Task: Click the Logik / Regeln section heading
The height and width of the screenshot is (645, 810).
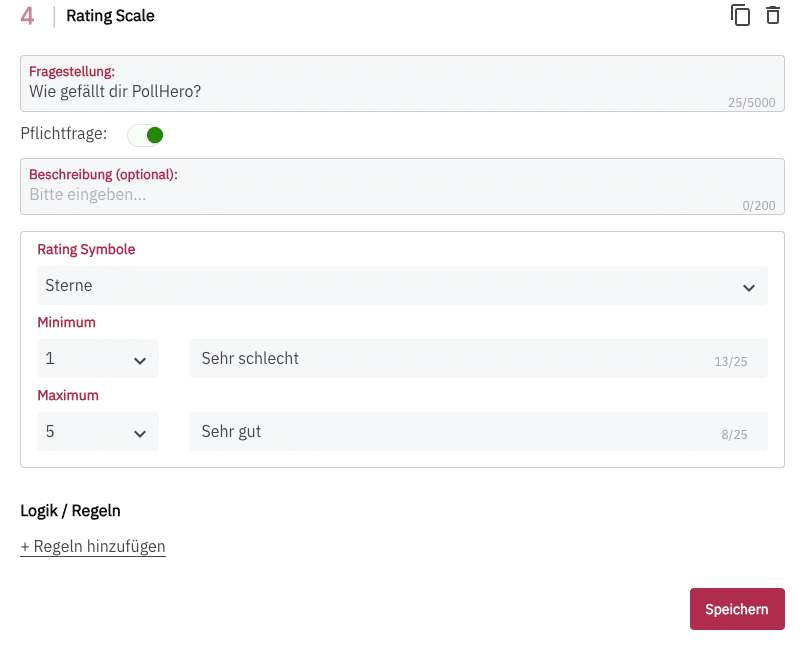Action: [x=70, y=510]
